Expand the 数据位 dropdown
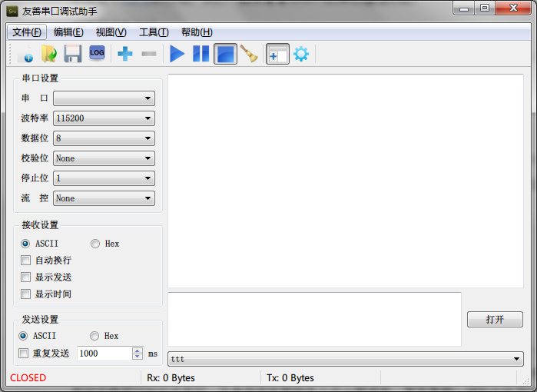Image resolution: width=537 pixels, height=392 pixels. pyautogui.click(x=104, y=138)
